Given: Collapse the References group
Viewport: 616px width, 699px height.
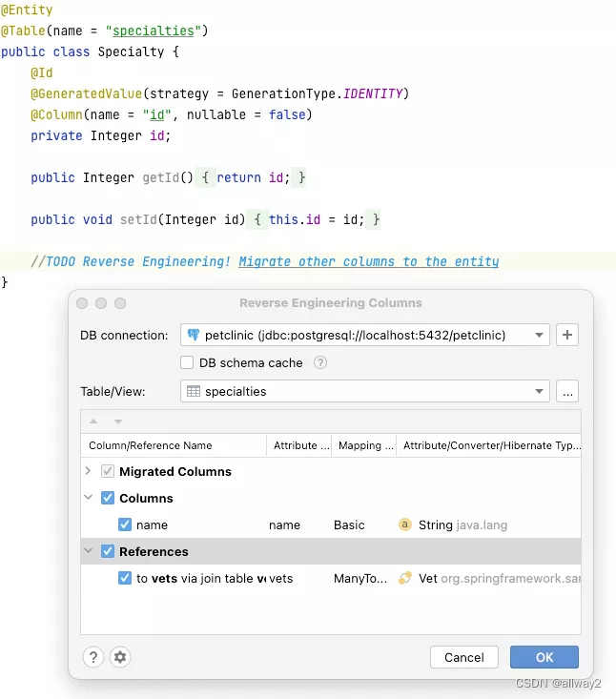Looking at the screenshot, I should tap(89, 551).
